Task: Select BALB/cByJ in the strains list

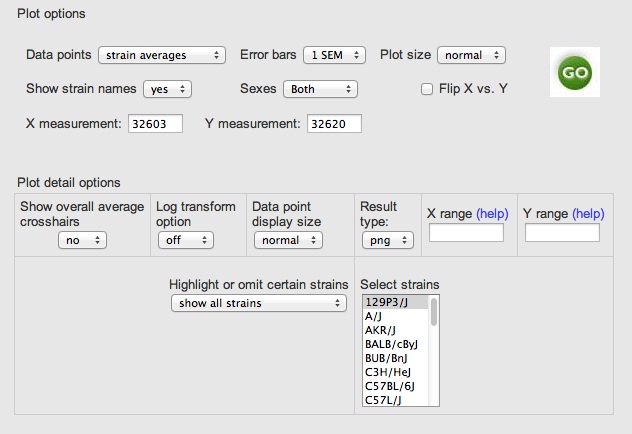Action: tap(391, 343)
